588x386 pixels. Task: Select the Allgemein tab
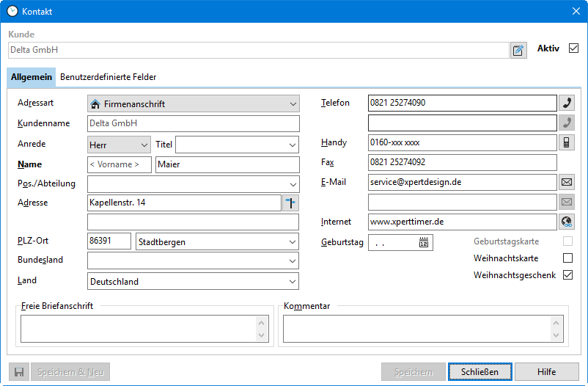click(x=32, y=77)
